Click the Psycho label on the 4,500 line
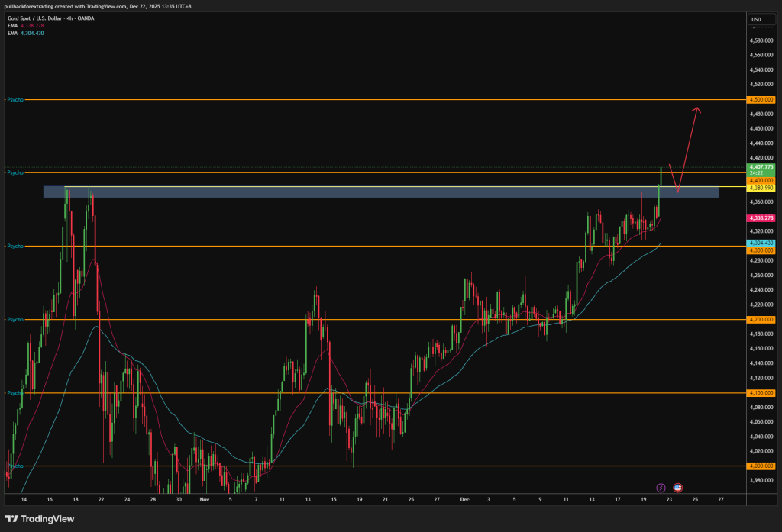The width and height of the screenshot is (782, 532). pyautogui.click(x=15, y=100)
